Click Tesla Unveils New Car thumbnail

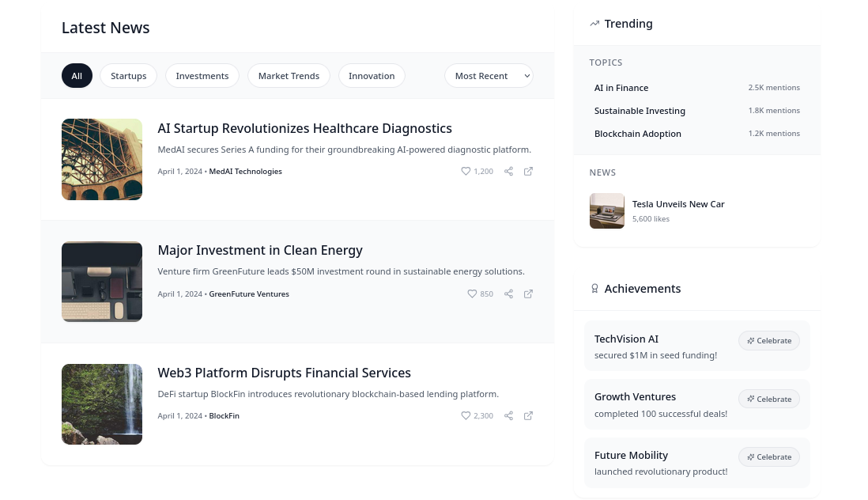click(607, 211)
